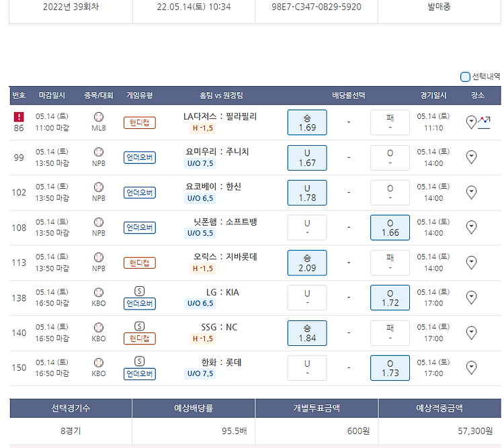Click 언더오버 tag on game 138
This screenshot has width=504, height=448.
(x=140, y=304)
